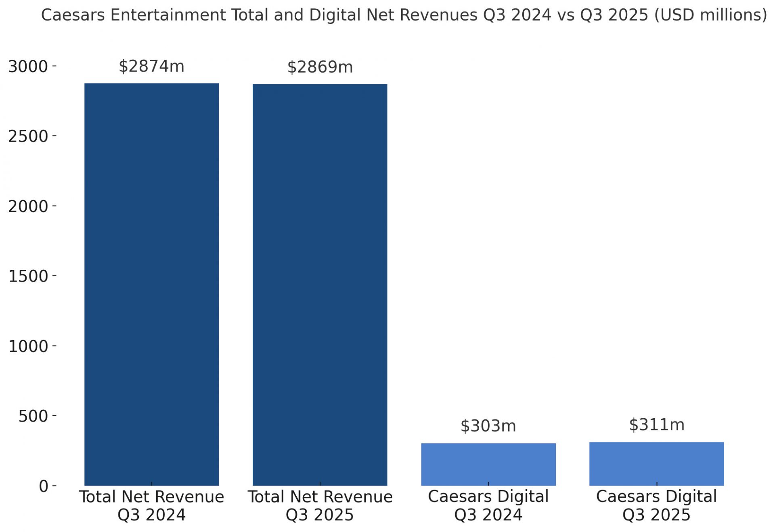This screenshot has width=775, height=532.
Task: Click the chart title text
Action: (404, 15)
